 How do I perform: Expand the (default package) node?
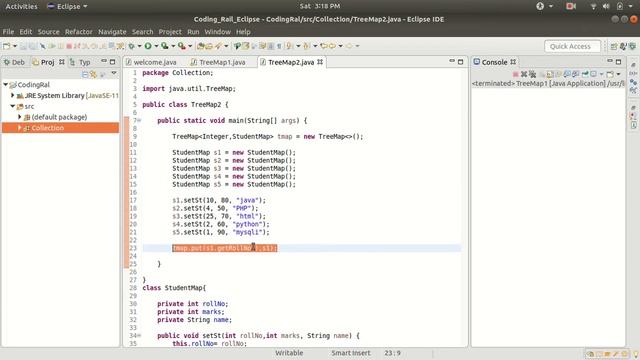click(19, 117)
